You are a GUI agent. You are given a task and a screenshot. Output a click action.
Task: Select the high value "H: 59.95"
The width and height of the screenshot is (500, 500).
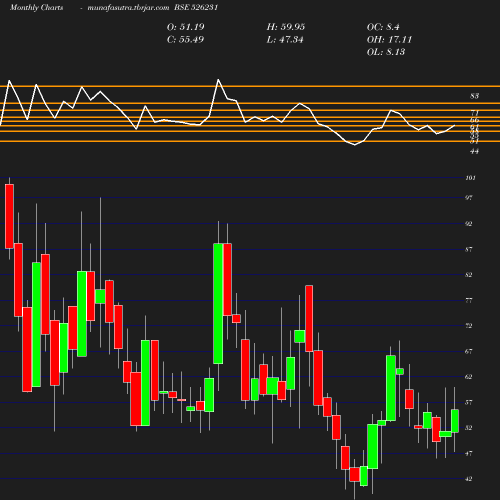(286, 27)
